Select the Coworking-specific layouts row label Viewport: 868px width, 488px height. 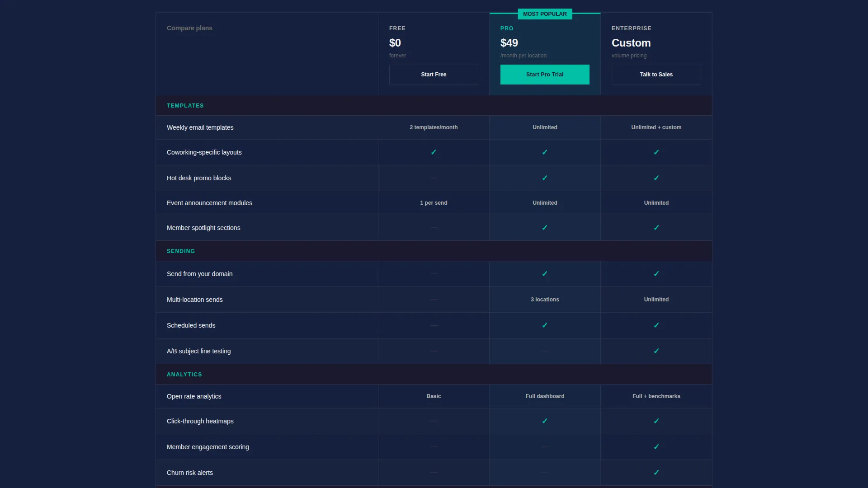point(204,152)
